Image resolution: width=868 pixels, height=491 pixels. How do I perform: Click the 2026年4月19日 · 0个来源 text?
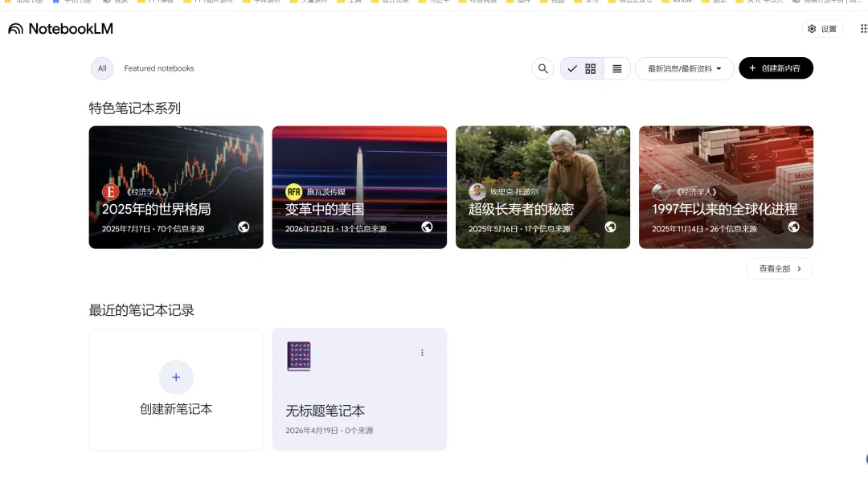tap(330, 431)
